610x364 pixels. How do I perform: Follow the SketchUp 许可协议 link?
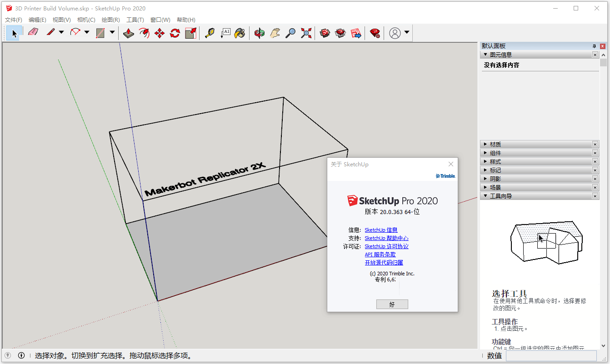(386, 246)
